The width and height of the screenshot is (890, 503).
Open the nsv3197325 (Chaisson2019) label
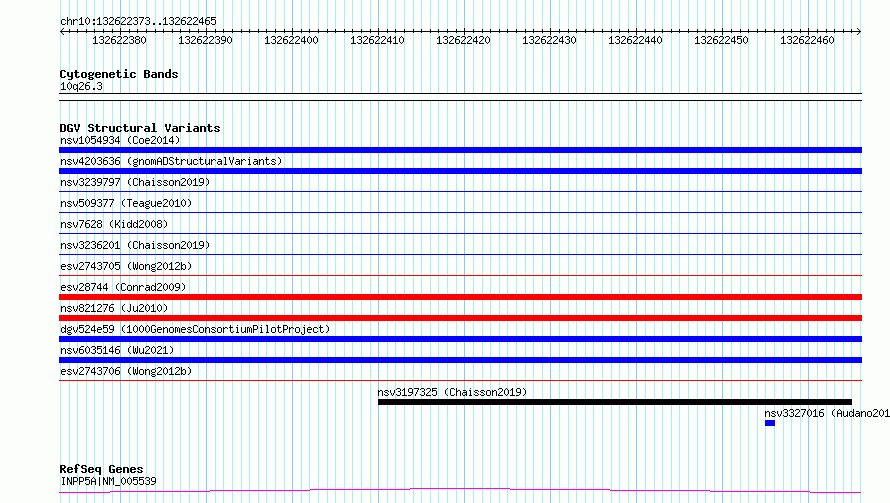pos(452,392)
